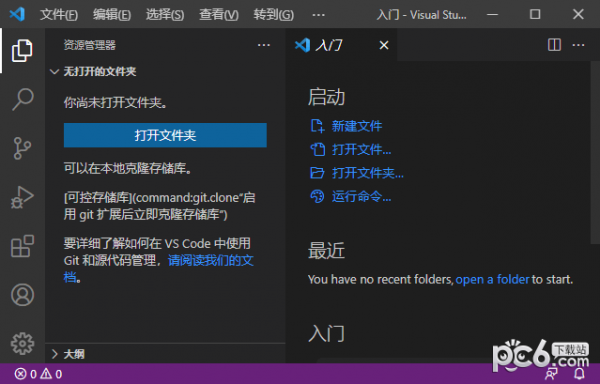Click the editor vertical scrollbar
The height and width of the screenshot is (384, 600).
pos(595,152)
